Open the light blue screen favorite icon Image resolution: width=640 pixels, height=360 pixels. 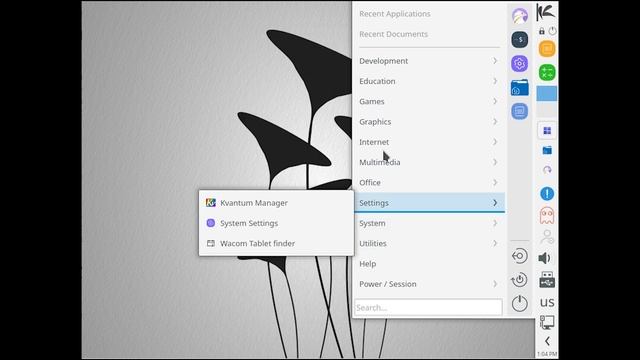click(520, 111)
